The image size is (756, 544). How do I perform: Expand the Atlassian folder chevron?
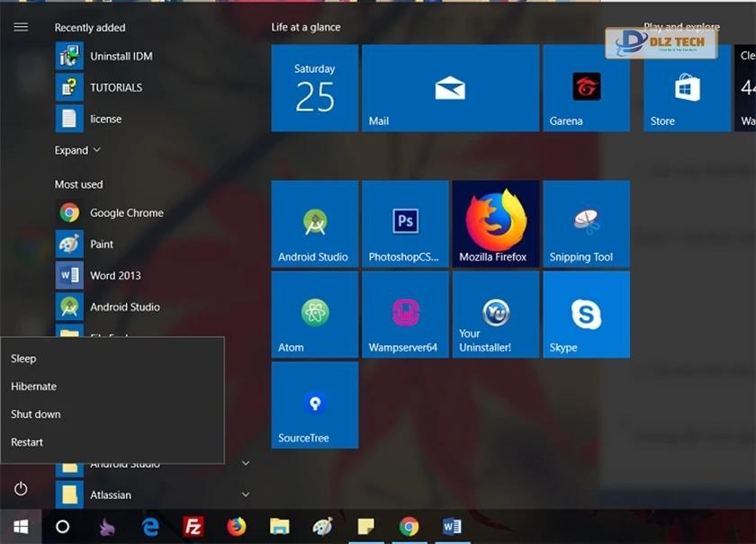pyautogui.click(x=246, y=495)
